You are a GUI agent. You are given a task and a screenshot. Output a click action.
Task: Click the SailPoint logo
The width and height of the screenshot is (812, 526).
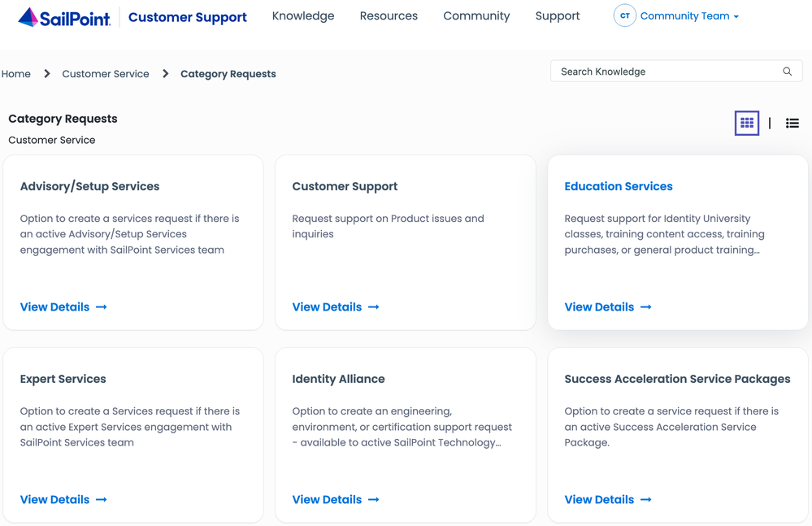click(x=64, y=17)
